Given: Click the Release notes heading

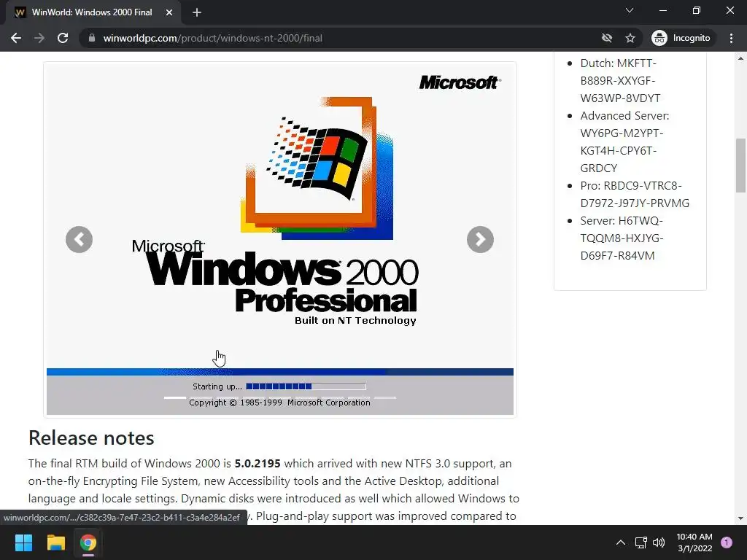Looking at the screenshot, I should click(91, 437).
